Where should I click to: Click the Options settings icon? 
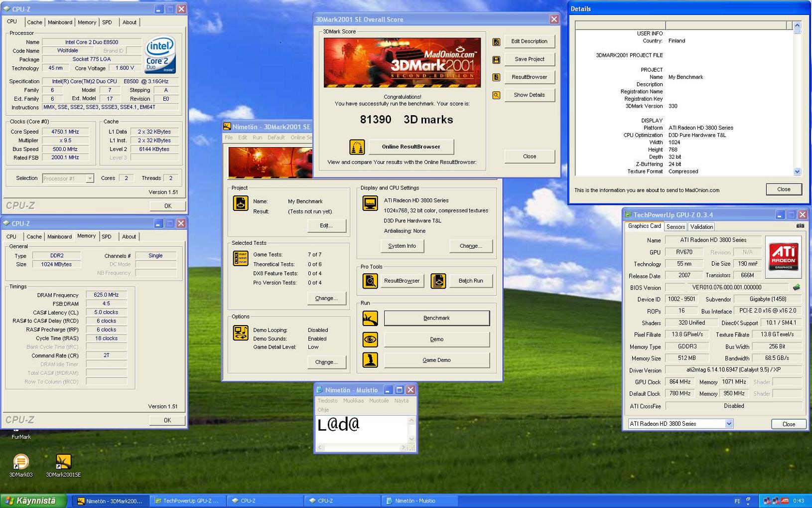241,333
